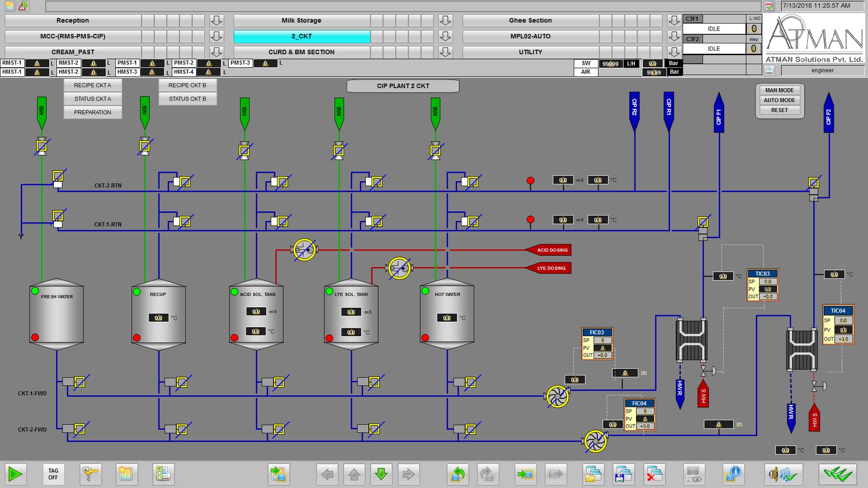This screenshot has width=868, height=488.
Task: Click the acknowledge sound alarm icon
Action: pos(784,474)
